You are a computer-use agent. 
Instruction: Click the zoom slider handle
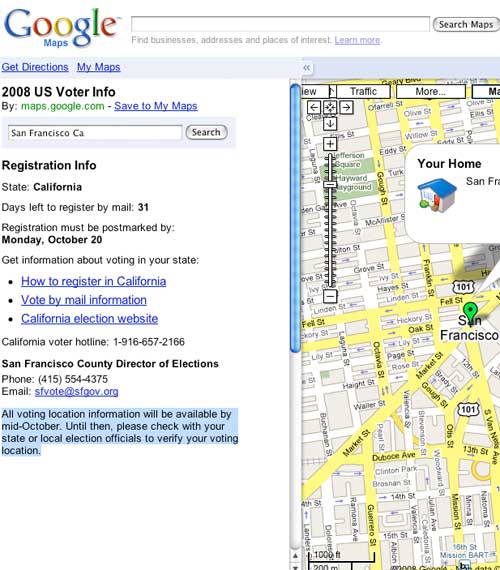pyautogui.click(x=330, y=184)
